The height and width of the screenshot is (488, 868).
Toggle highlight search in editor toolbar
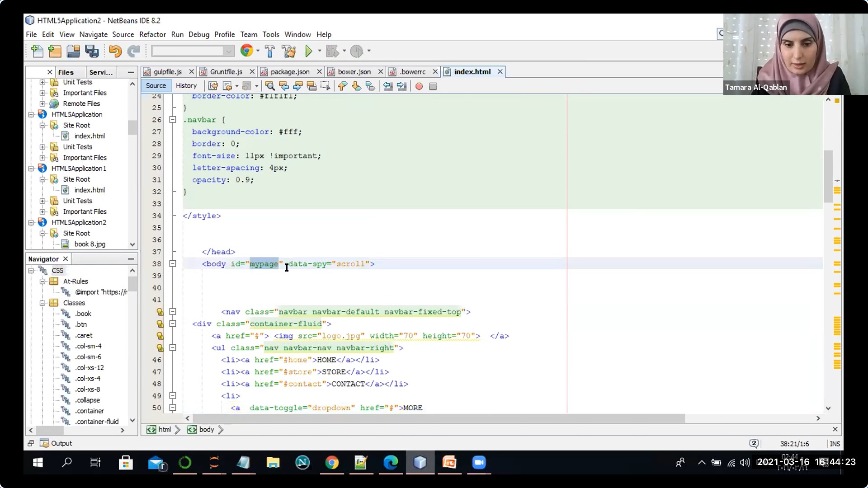pos(311,86)
